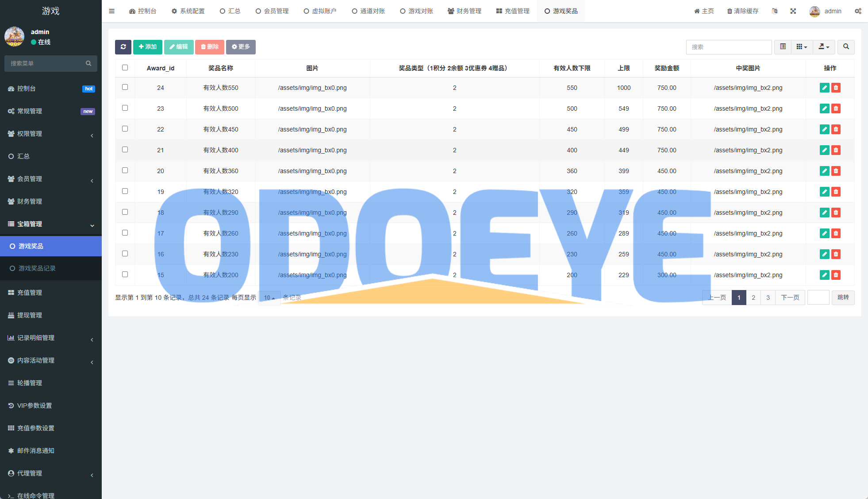Open the columns grid dropdown
Screen dimensions: 868x499
[x=802, y=47]
